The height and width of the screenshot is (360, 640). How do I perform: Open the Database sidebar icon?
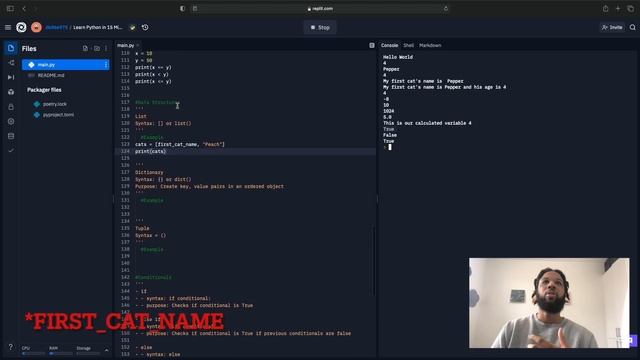[11, 136]
